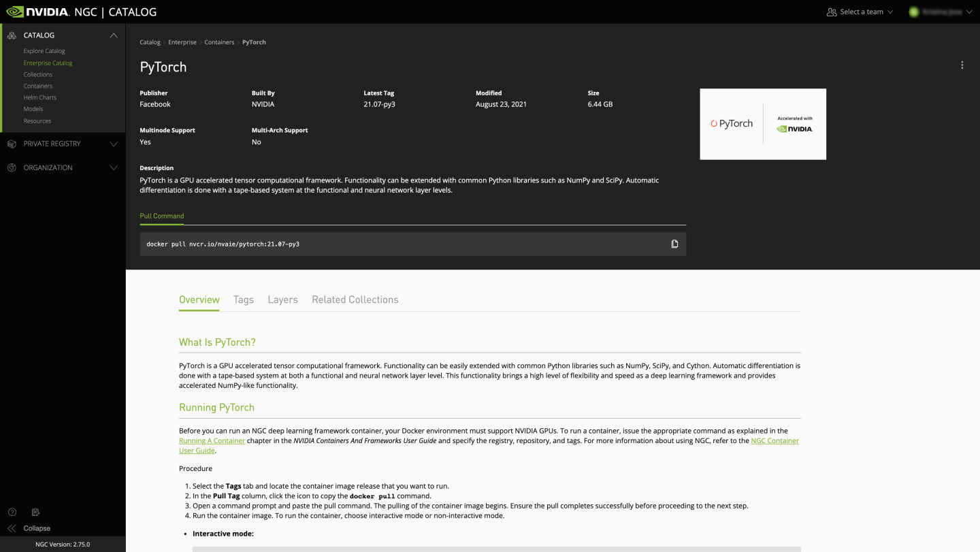The width and height of the screenshot is (980, 552).
Task: Open the Related Collections tab
Action: coord(355,299)
